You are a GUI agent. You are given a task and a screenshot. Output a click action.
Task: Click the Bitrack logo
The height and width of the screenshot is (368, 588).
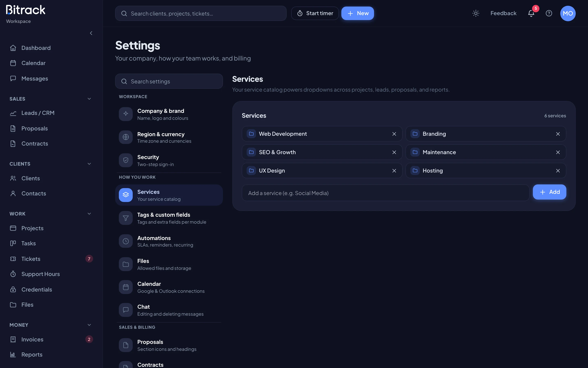coord(26,10)
